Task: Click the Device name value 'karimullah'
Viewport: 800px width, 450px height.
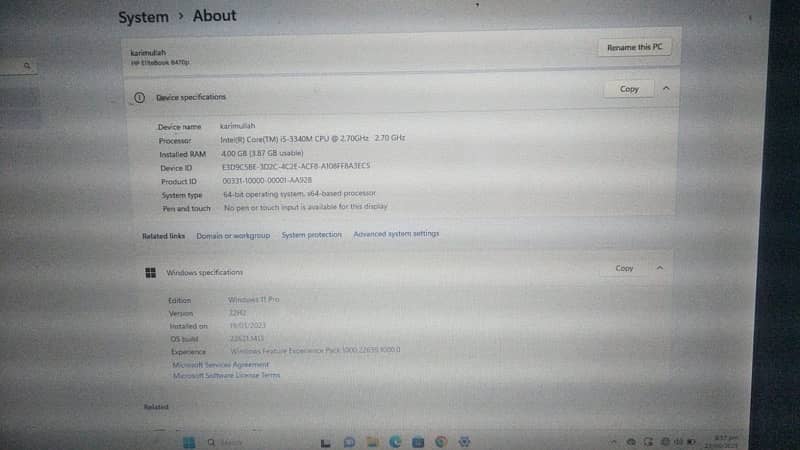Action: click(237, 126)
